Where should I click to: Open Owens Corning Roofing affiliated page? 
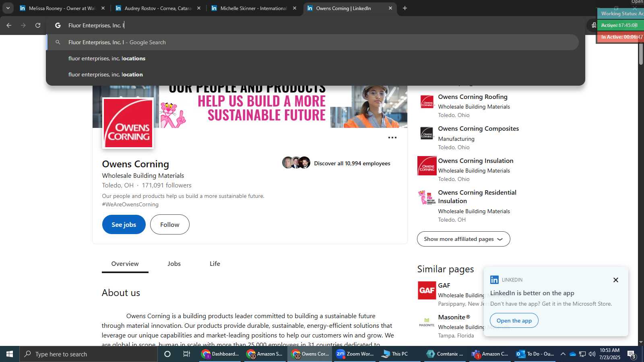473,97
